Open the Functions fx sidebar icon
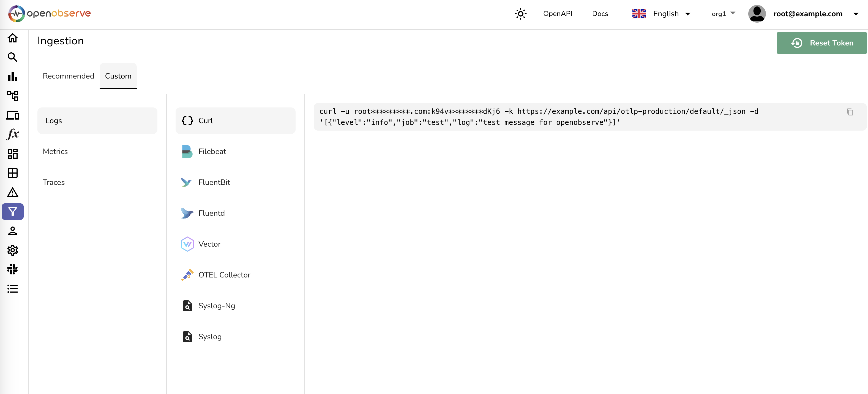Image resolution: width=868 pixels, height=394 pixels. click(x=12, y=134)
